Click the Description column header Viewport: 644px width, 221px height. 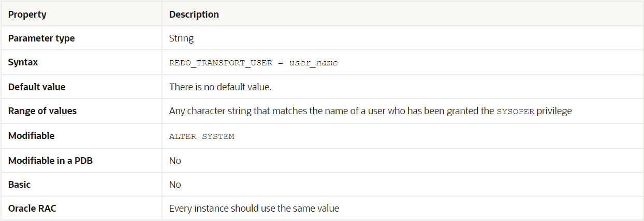pyautogui.click(x=194, y=15)
